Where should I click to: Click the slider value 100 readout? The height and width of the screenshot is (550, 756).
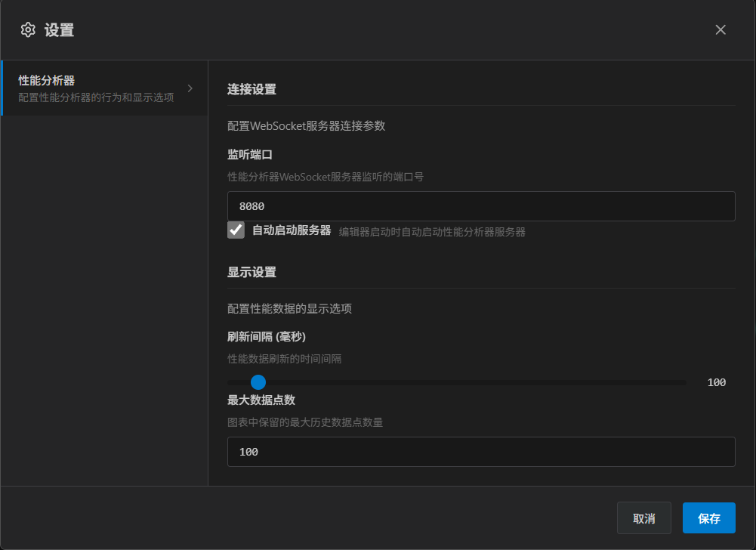point(716,382)
